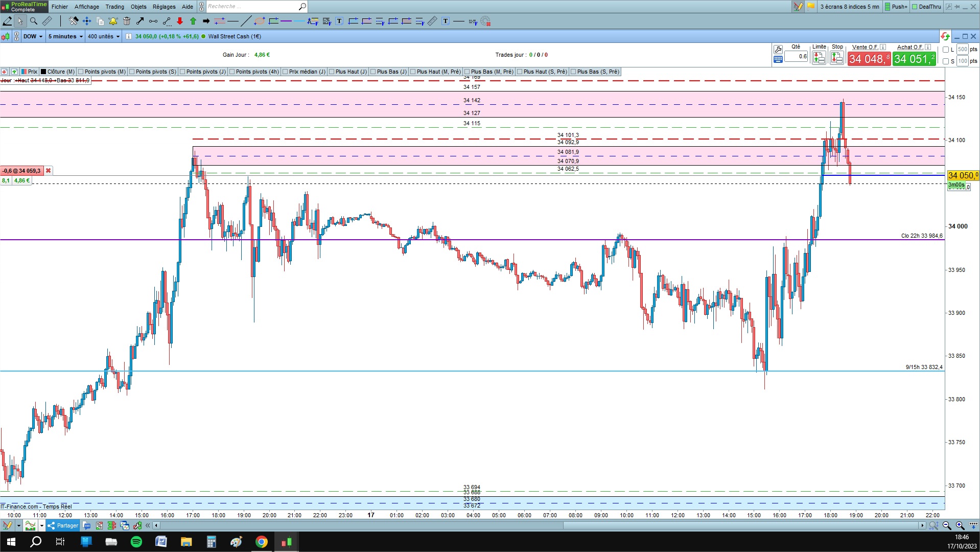Open the 3 écrans 8 indices 5 mn workspace

(850, 7)
